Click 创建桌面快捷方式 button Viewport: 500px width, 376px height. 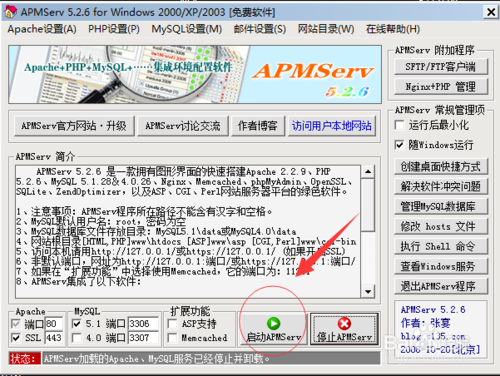tap(440, 167)
